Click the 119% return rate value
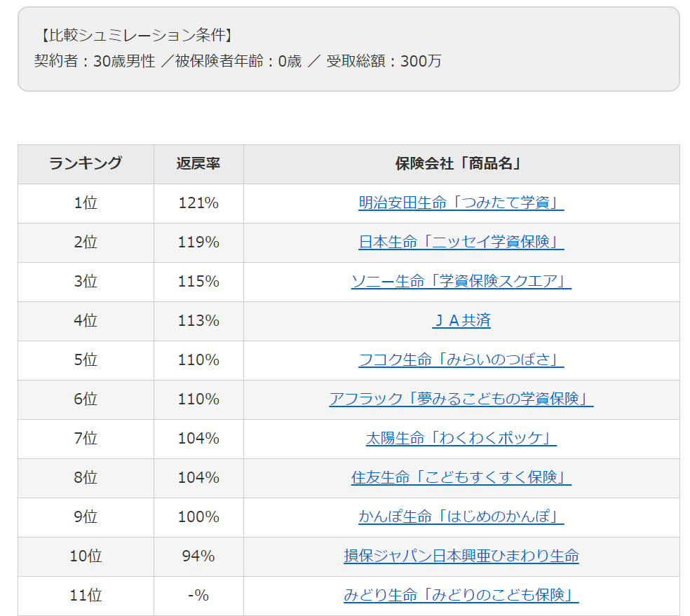Screen dimensions: 690x616 (198, 242)
